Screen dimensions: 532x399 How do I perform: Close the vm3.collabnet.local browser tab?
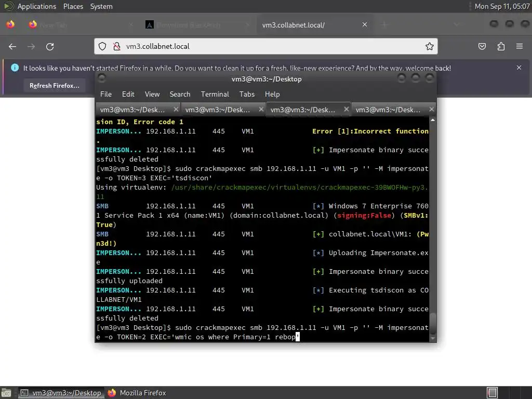click(x=365, y=24)
